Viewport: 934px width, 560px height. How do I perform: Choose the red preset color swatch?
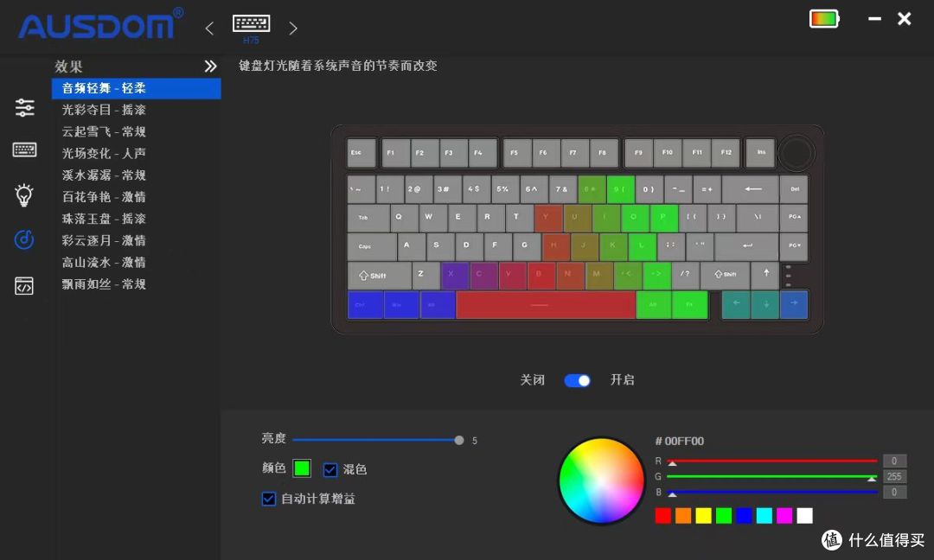663,515
